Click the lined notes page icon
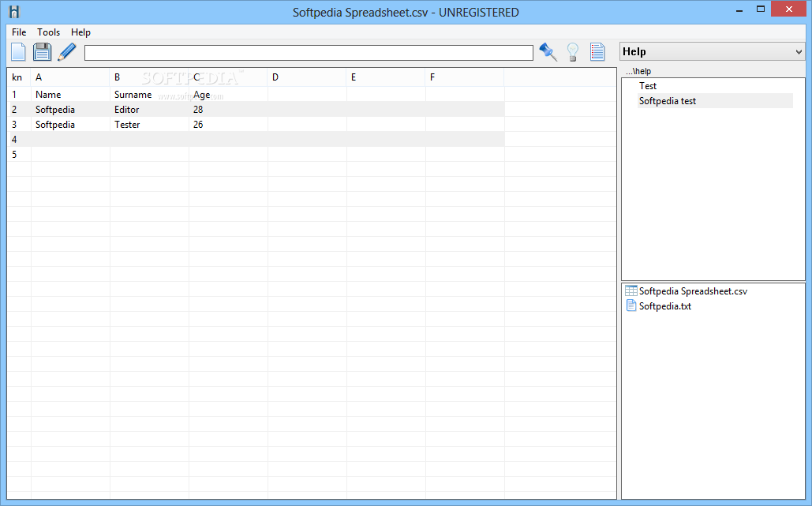The image size is (812, 506). (597, 52)
